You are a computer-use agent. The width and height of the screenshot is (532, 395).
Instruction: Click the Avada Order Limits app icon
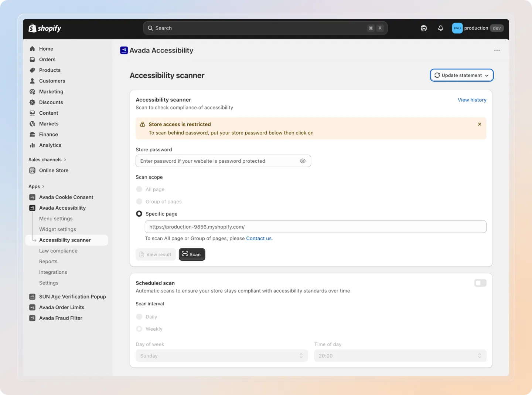[x=32, y=307]
